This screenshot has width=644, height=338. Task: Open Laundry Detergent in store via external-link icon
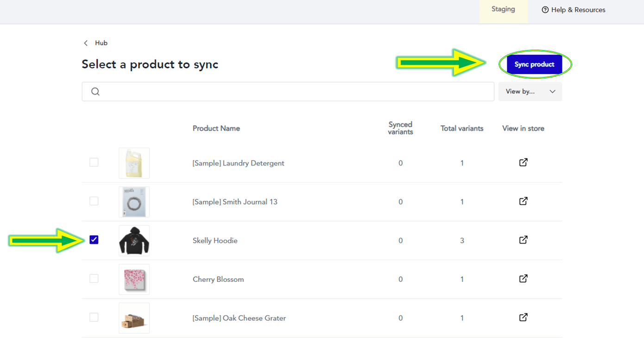(523, 162)
